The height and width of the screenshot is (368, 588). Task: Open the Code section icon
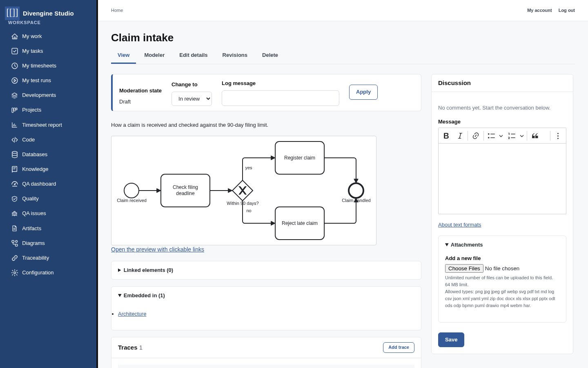[x=15, y=140]
